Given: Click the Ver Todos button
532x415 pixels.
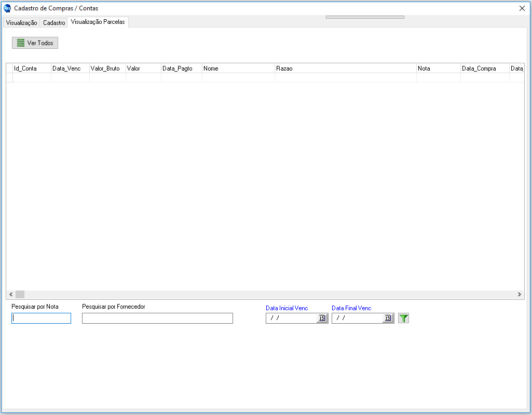Looking at the screenshot, I should tap(35, 43).
